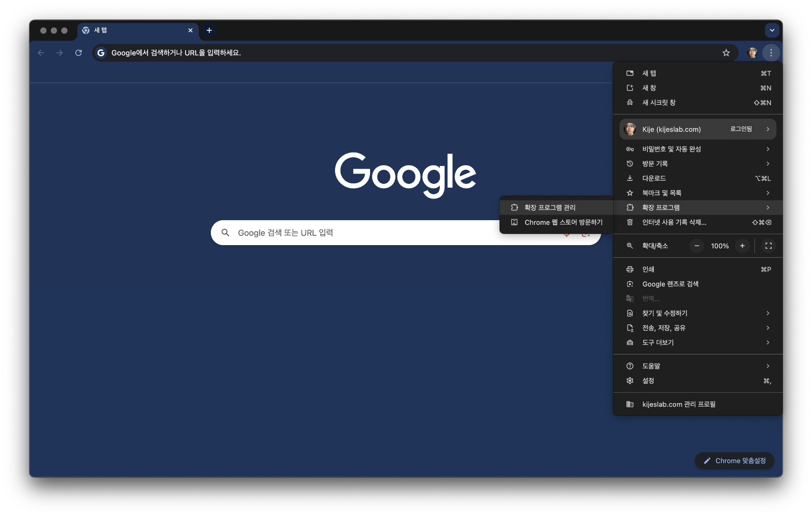
Task: Click the full screen icon next to zoom
Action: [x=768, y=246]
